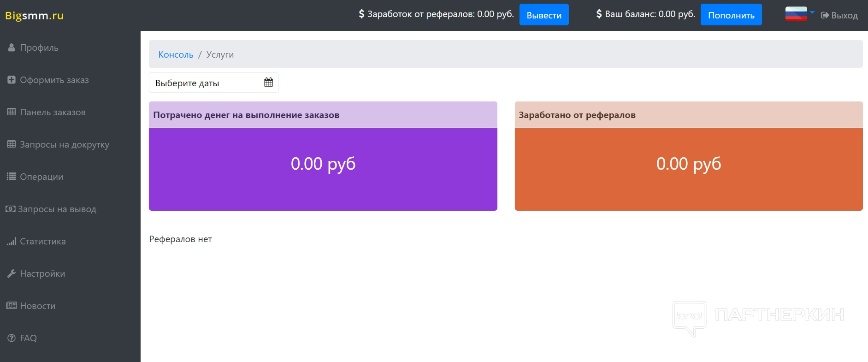This screenshot has width=868, height=362.
Task: Expand the Russian flag language dropdown
Action: pos(799,14)
